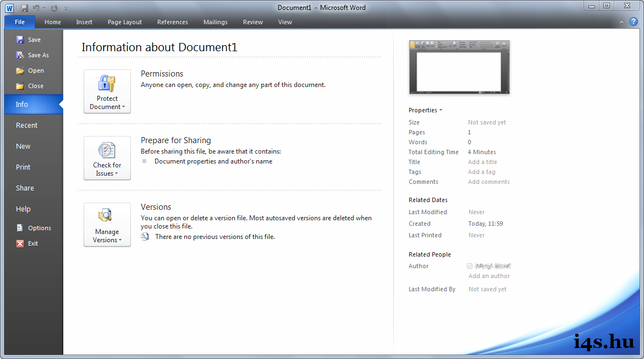Open the Help section in sidebar
The width and height of the screenshot is (644, 359).
(34, 209)
